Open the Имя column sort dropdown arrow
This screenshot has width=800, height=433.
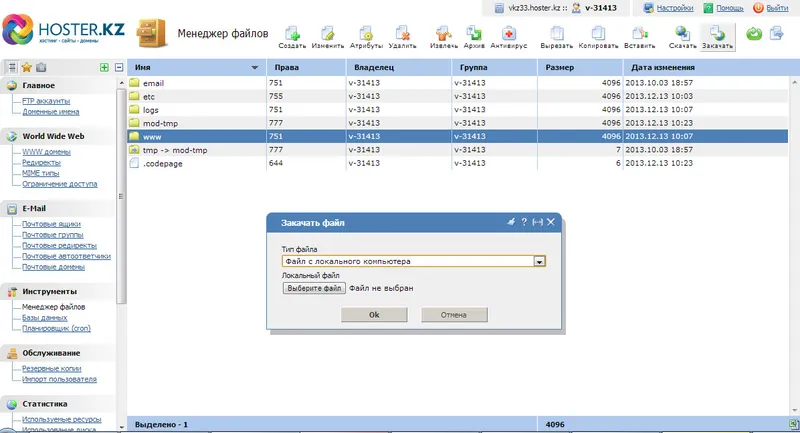pos(255,67)
